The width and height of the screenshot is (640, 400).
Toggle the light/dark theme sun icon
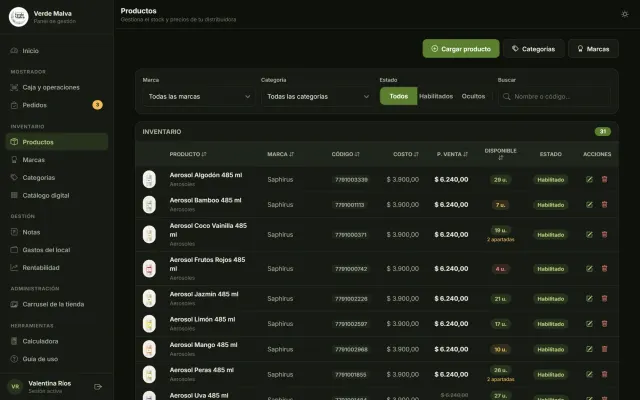click(624, 14)
